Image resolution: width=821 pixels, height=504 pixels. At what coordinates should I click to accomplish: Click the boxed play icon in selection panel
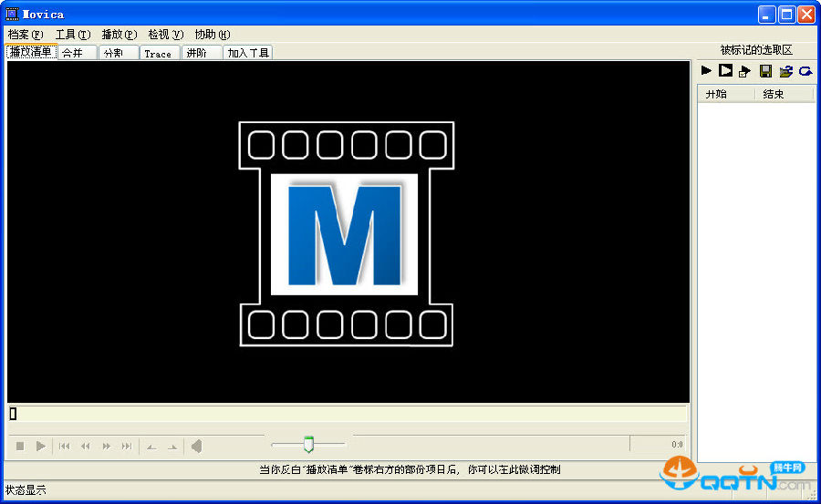point(725,70)
